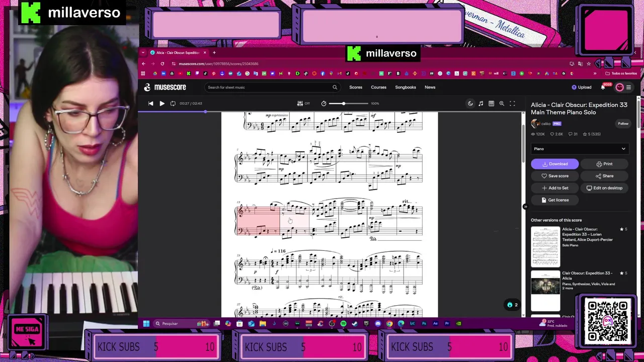Viewport: 644px width, 362px height.
Task: Follow the author caliko
Action: pyautogui.click(x=623, y=123)
